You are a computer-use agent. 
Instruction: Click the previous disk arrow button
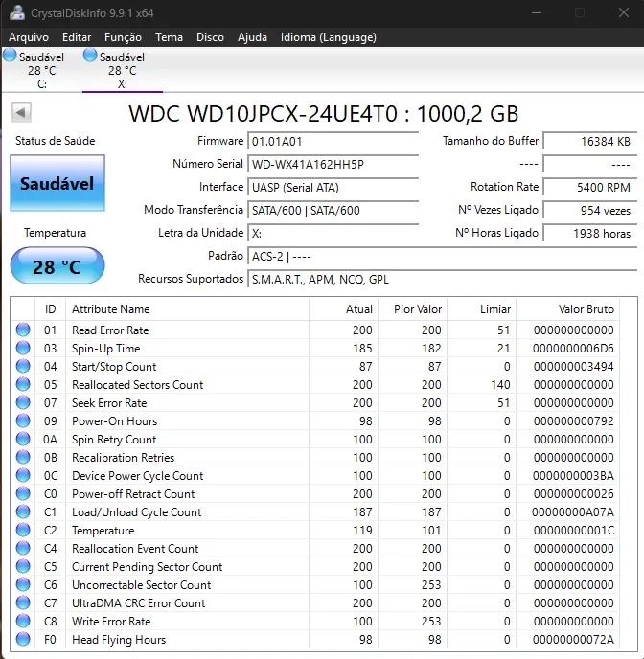point(21,113)
